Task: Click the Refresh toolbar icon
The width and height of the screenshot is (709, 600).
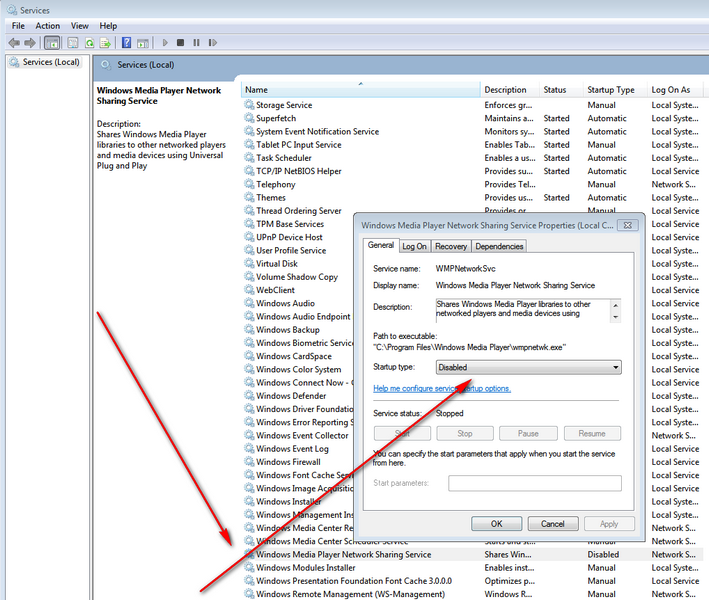Action: tap(90, 43)
